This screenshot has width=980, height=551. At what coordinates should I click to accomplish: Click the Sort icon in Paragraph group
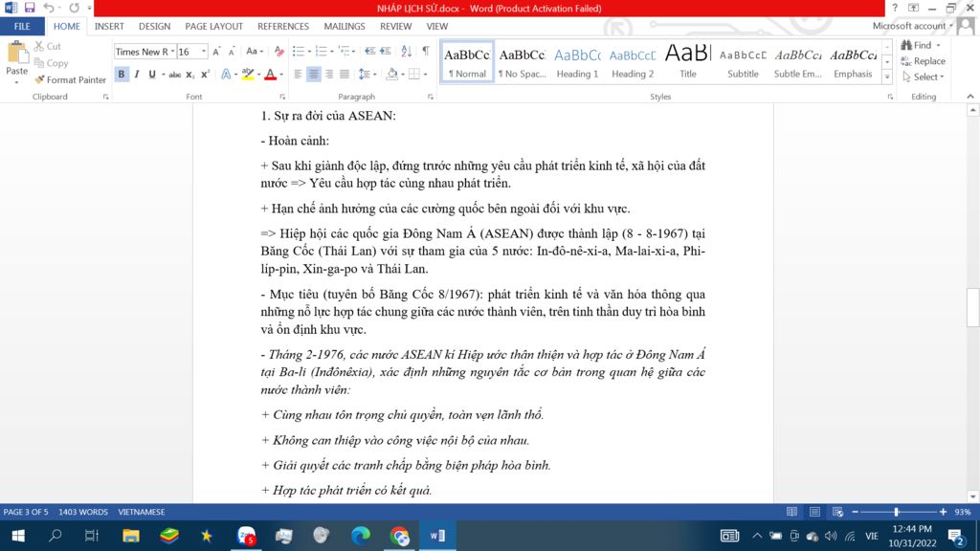tap(406, 52)
